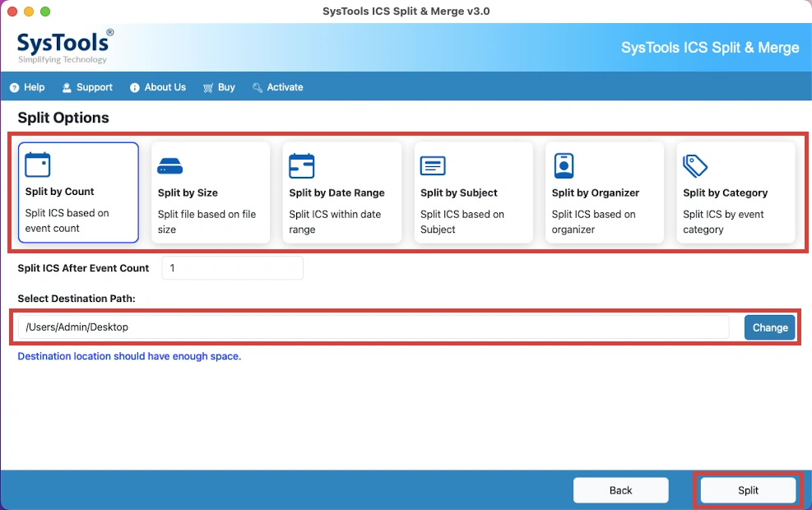Click the Split by Size drive icon
Screen dimensions: 812x510
point(169,166)
